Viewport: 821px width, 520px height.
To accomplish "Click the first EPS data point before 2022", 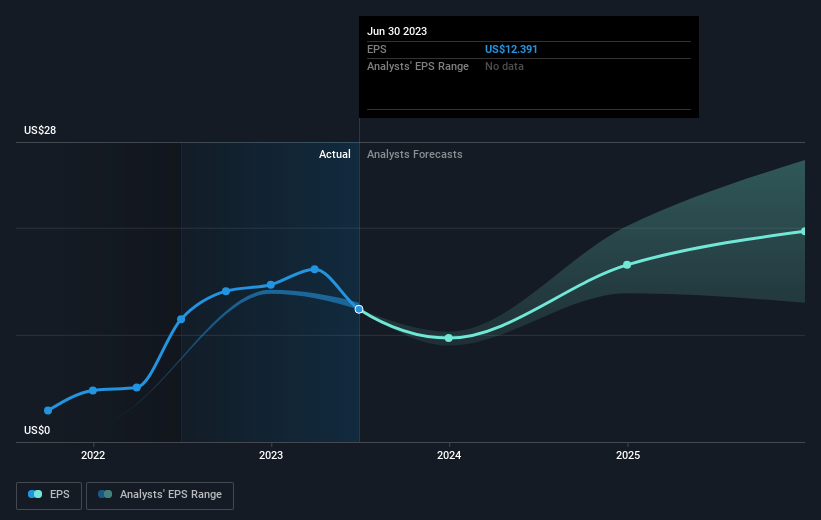I will point(48,411).
